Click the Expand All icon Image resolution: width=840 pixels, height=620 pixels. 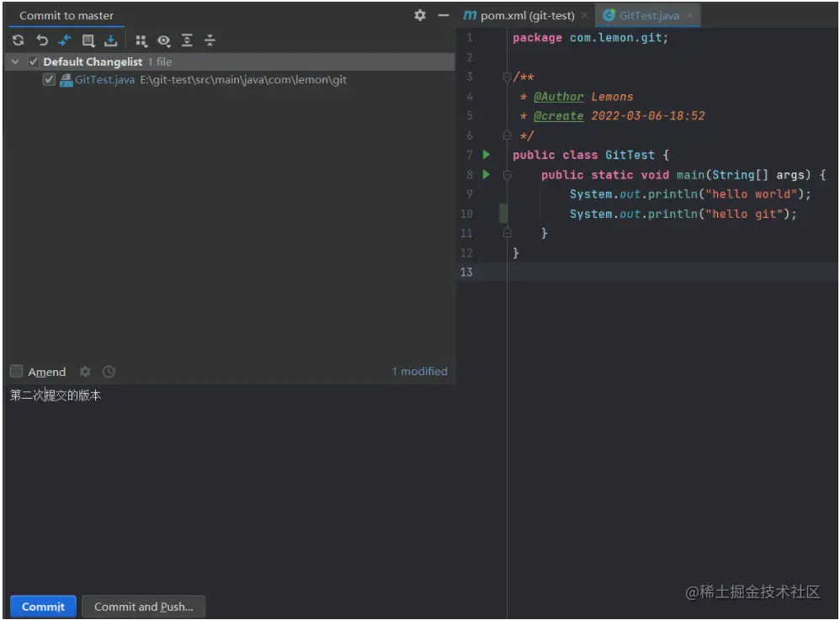coord(187,40)
